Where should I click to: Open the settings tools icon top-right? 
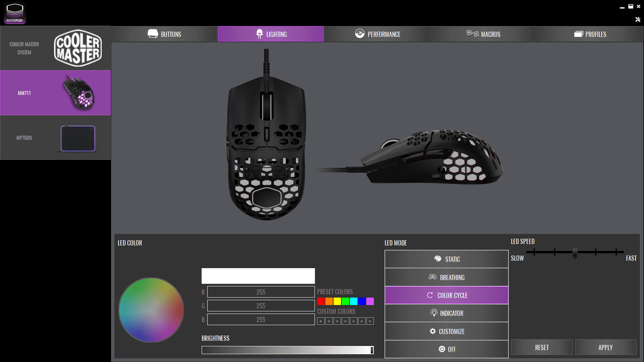point(638,19)
